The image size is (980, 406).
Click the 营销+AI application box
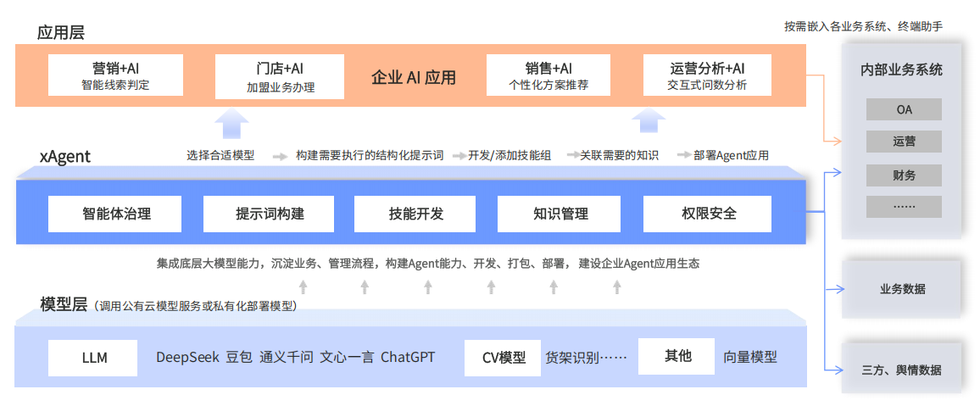pyautogui.click(x=115, y=75)
